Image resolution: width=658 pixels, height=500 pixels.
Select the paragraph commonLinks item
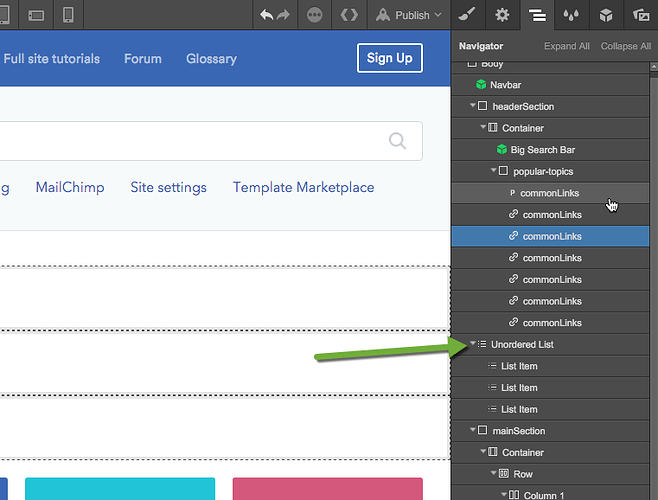click(550, 193)
